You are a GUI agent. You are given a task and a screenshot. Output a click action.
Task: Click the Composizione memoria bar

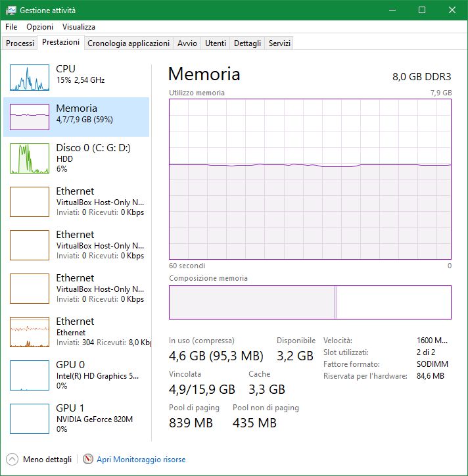point(310,302)
